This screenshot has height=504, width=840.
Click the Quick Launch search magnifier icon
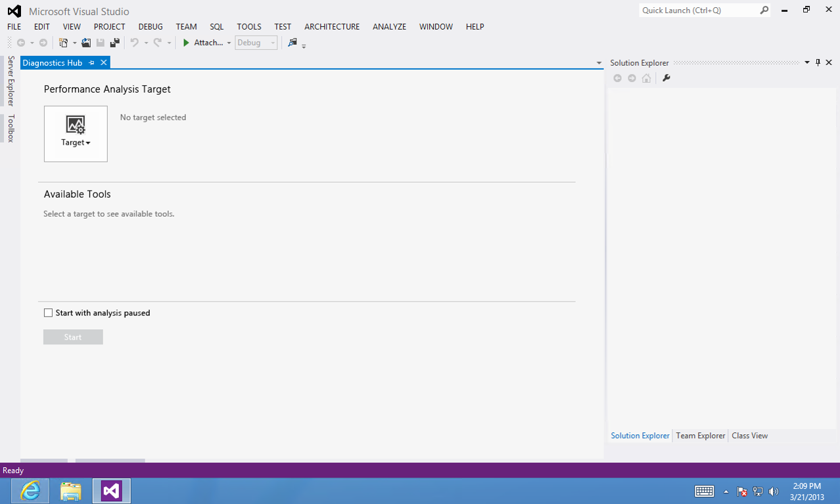click(x=764, y=11)
